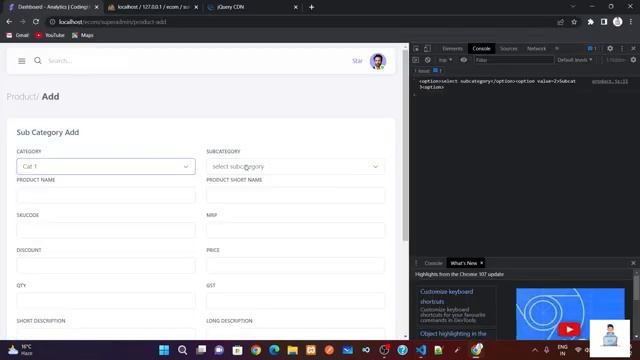
Task: Focus the QTY input field
Action: tap(106, 301)
